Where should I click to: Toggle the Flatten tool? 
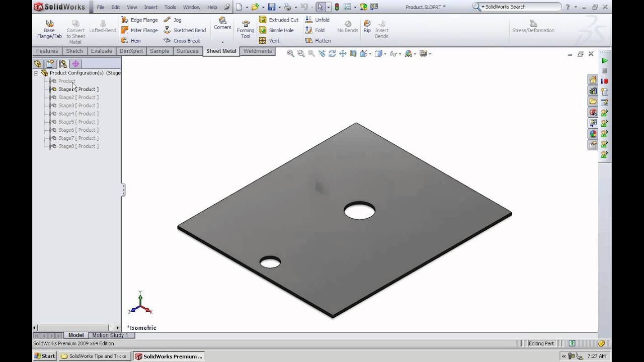tap(318, 41)
